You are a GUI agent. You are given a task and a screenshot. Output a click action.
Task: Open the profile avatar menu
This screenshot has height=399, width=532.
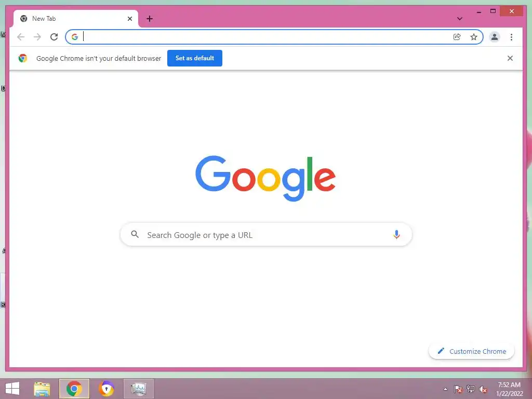click(x=495, y=37)
